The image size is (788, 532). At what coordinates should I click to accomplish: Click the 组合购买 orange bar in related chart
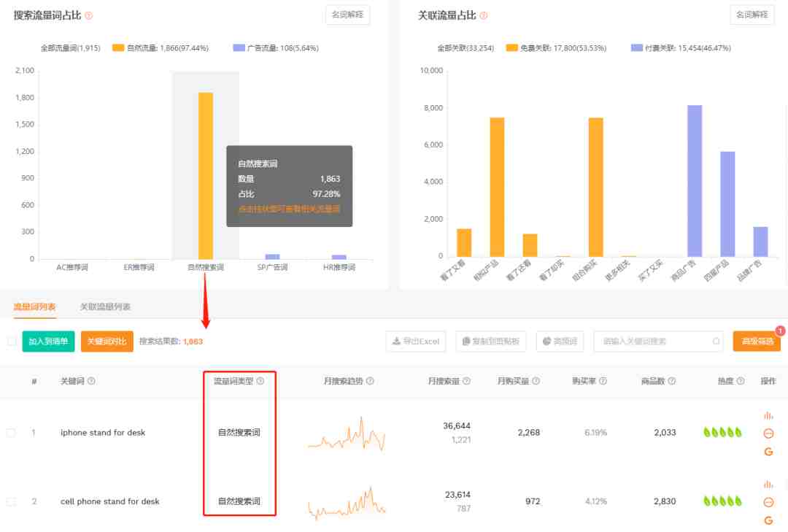[595, 187]
